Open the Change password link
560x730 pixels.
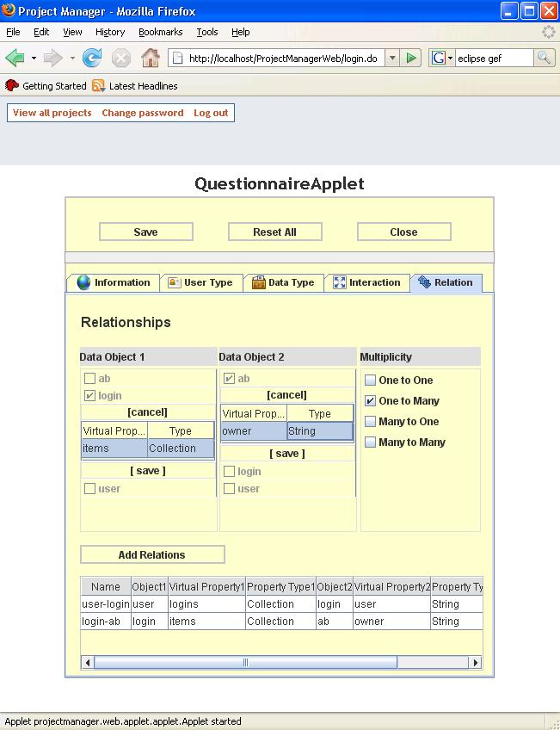click(x=142, y=113)
